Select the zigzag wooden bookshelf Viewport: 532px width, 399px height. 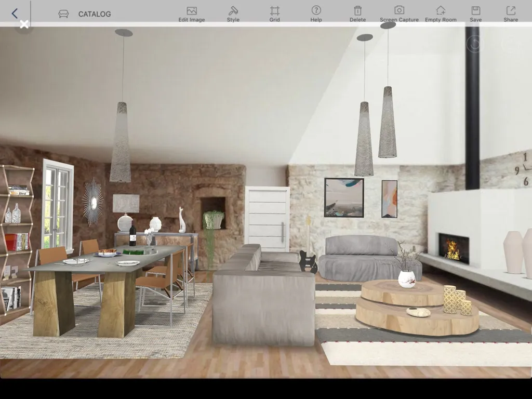[16, 241]
